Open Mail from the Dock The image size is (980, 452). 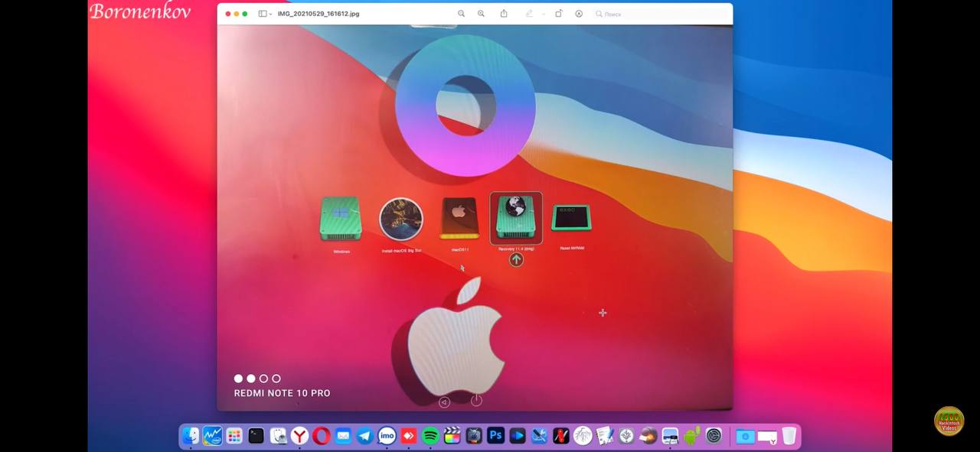point(343,436)
